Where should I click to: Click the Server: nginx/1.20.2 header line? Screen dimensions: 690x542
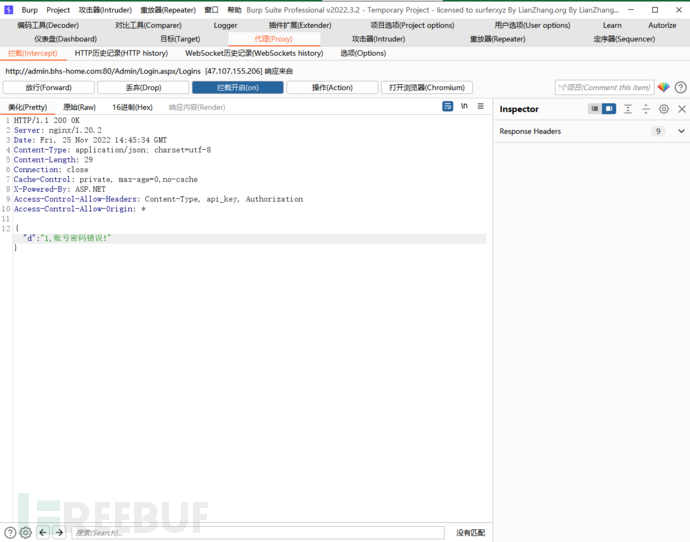58,130
